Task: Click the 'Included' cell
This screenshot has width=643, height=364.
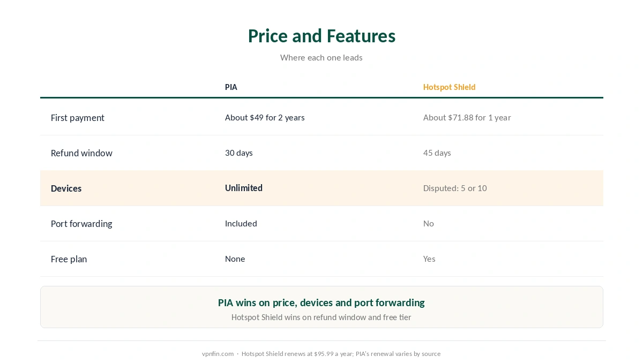Action: pos(241,223)
